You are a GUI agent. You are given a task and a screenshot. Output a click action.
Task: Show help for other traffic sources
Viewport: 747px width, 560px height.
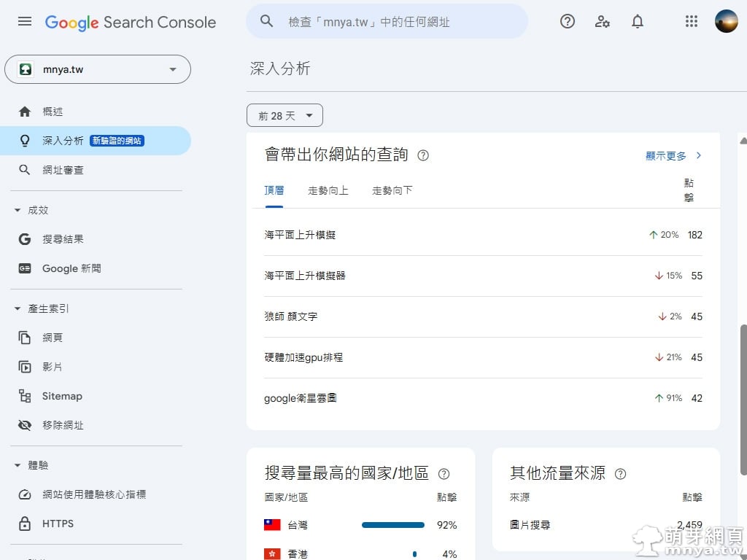pyautogui.click(x=620, y=474)
